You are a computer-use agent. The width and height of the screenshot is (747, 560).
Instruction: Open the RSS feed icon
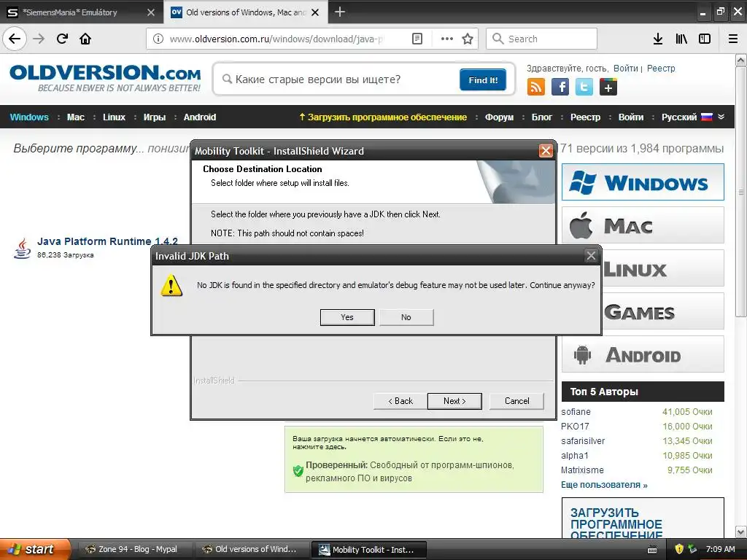click(536, 87)
